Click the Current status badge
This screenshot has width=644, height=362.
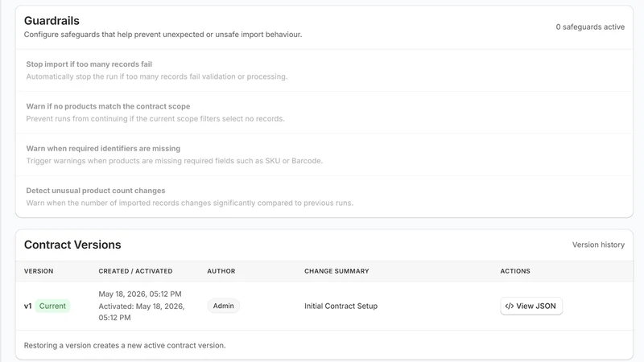pyautogui.click(x=52, y=306)
